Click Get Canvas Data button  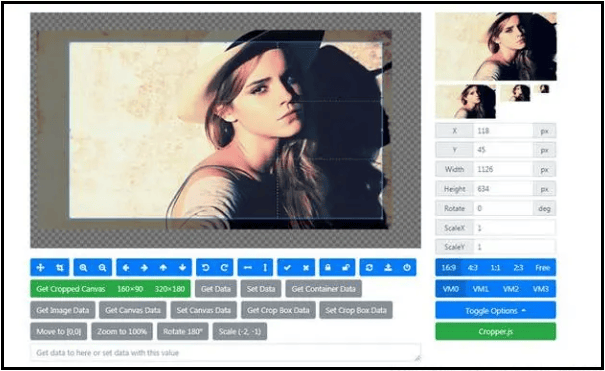[x=133, y=310]
